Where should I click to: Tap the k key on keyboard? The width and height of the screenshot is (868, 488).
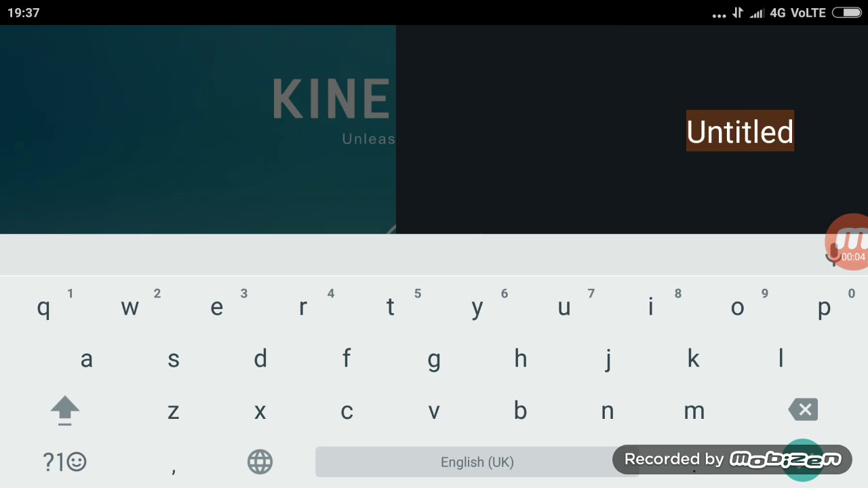(694, 359)
